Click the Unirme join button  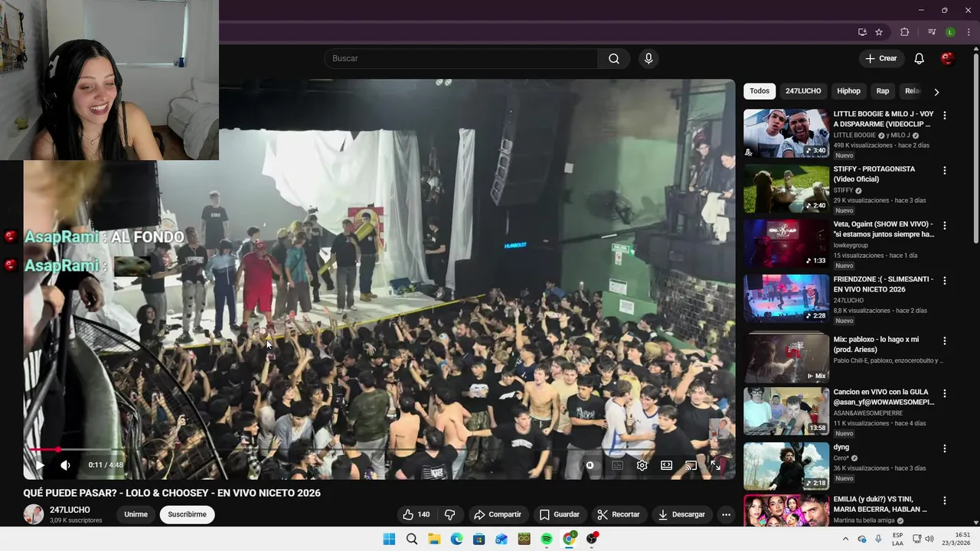[x=136, y=514]
